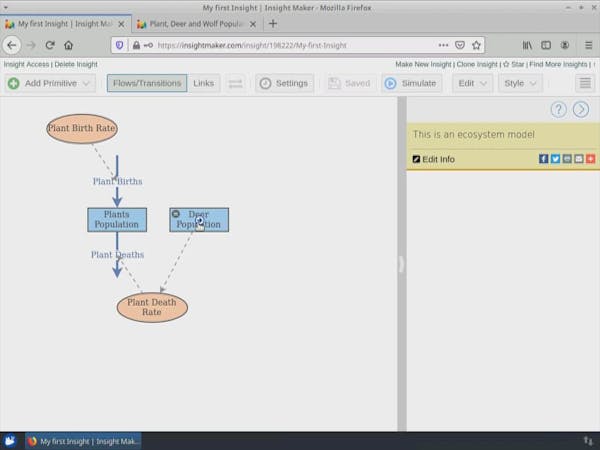This screenshot has width=600, height=450.
Task: Show the sidebars icon
Action: [546, 45]
